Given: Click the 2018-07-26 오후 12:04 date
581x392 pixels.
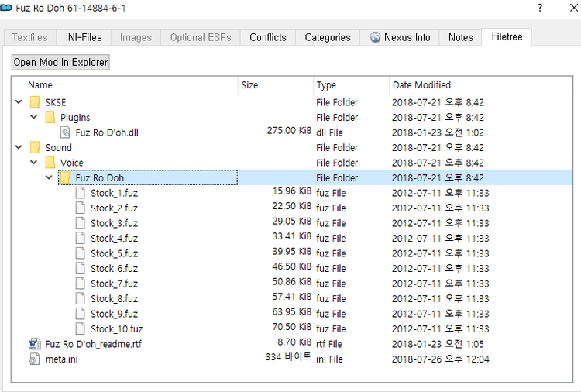Looking at the screenshot, I should click(441, 359).
